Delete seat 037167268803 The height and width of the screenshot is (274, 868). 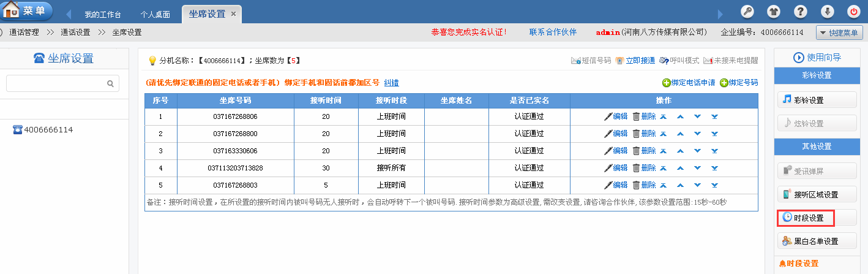(644, 185)
